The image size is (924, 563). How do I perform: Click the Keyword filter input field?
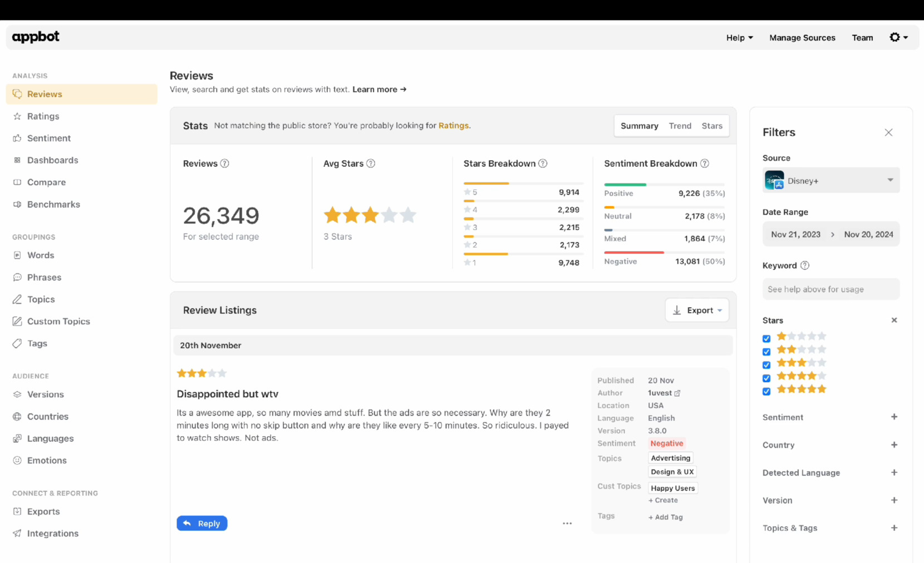[830, 289]
